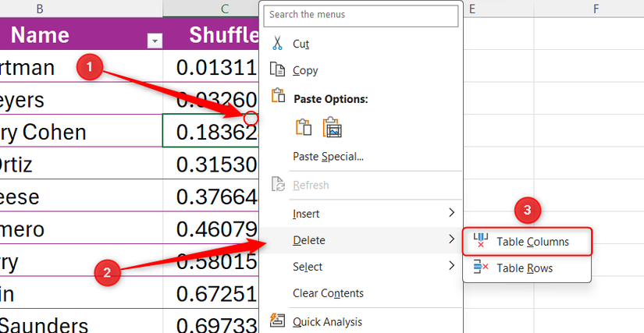Select the cell containing 0.03260

211,98
